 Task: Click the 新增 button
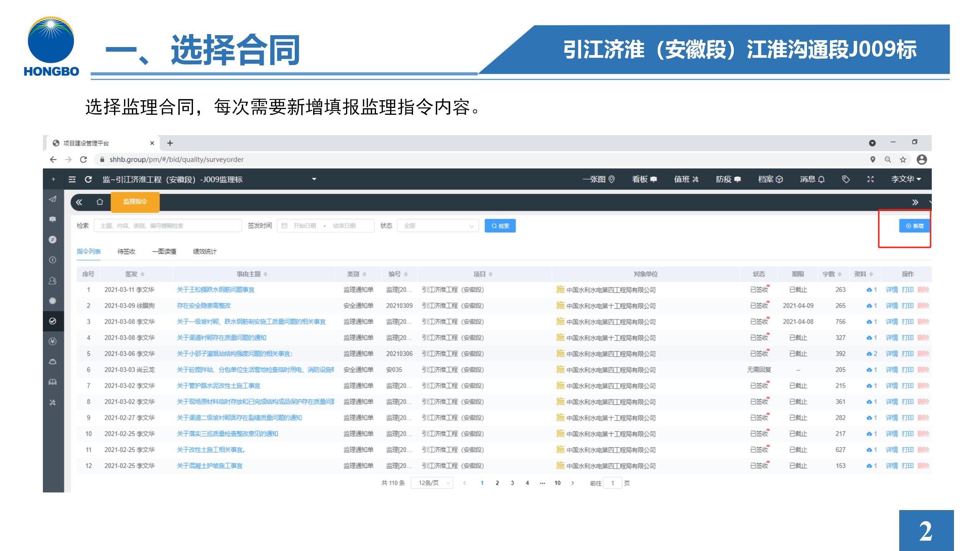click(914, 226)
